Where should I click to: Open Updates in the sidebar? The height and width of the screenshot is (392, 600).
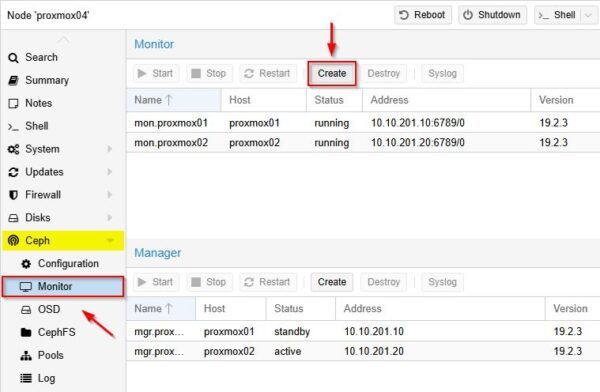click(x=63, y=172)
